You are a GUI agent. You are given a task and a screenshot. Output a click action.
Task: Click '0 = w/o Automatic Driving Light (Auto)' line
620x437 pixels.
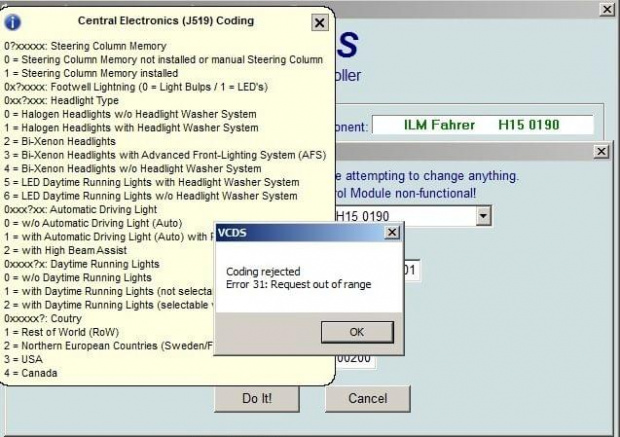point(93,223)
